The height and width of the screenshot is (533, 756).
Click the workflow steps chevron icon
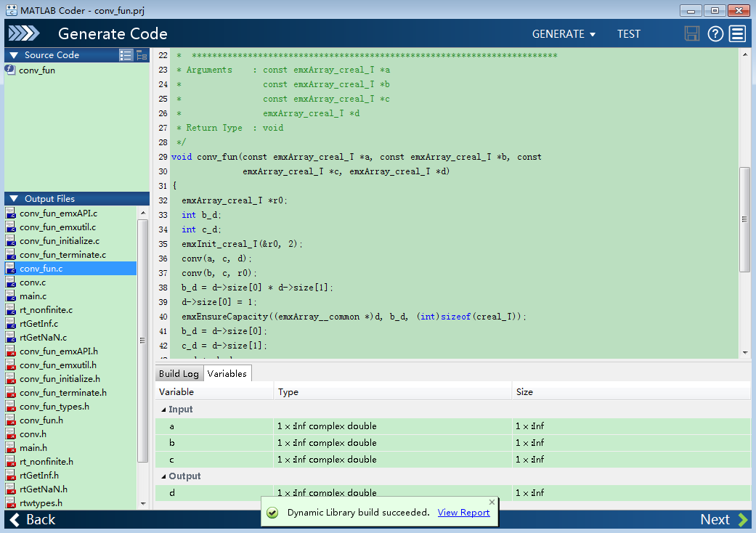point(24,33)
